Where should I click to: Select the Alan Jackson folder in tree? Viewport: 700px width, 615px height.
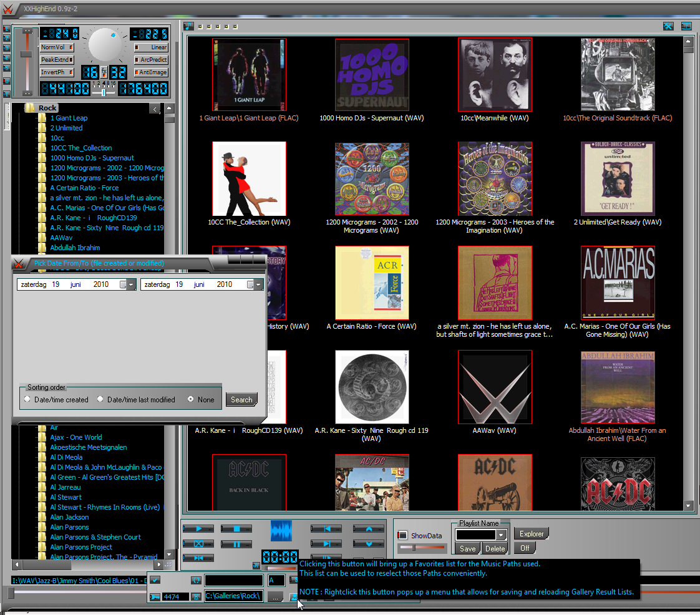[x=69, y=517]
